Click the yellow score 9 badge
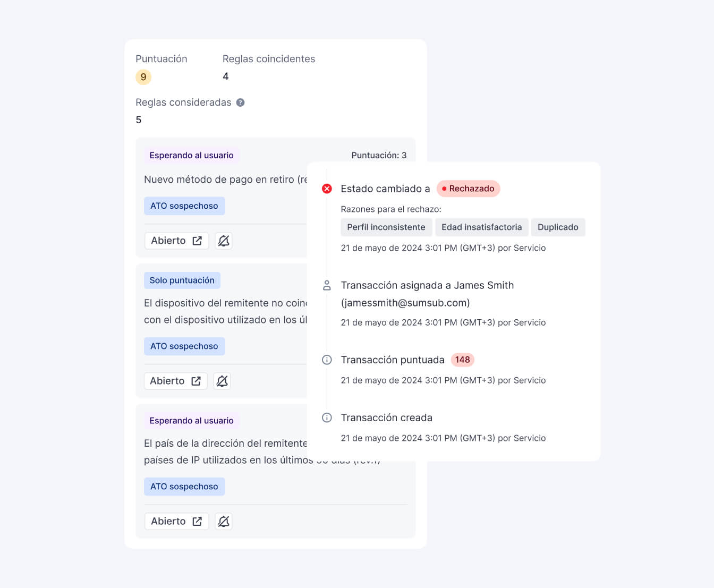The width and height of the screenshot is (714, 588). [x=143, y=77]
